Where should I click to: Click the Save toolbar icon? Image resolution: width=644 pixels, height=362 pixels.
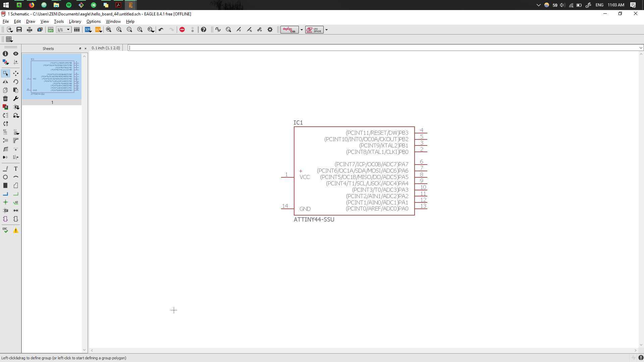pyautogui.click(x=19, y=29)
